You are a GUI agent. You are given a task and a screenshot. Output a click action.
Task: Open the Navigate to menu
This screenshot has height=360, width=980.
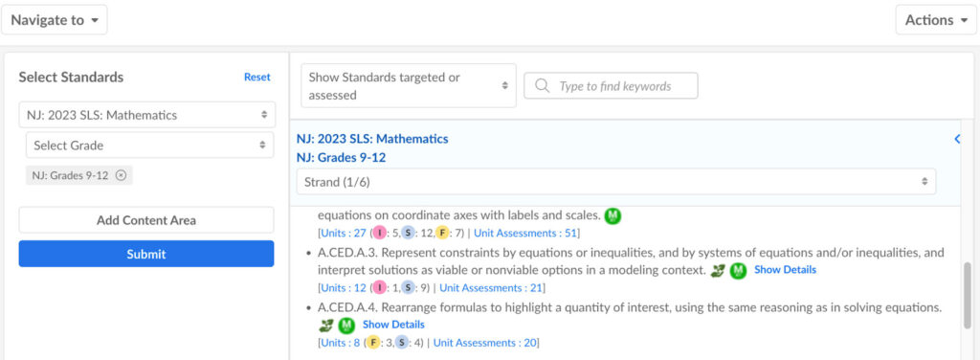55,20
